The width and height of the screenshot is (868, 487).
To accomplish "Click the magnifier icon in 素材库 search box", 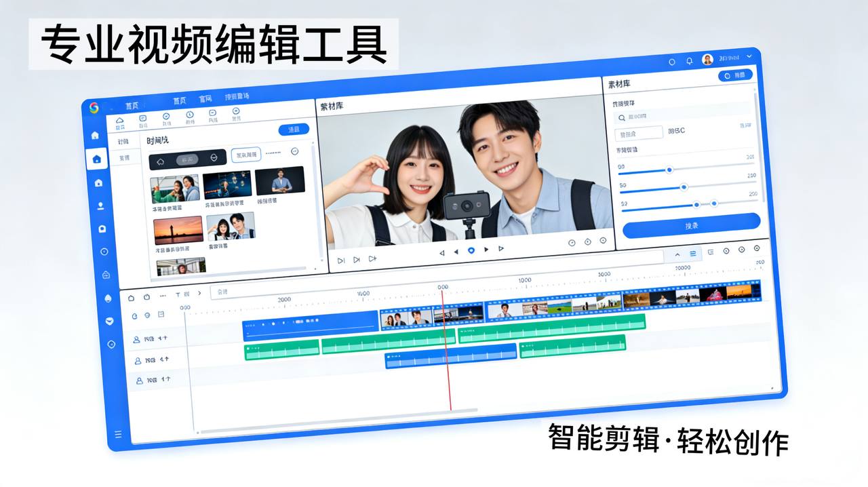I will (622, 117).
